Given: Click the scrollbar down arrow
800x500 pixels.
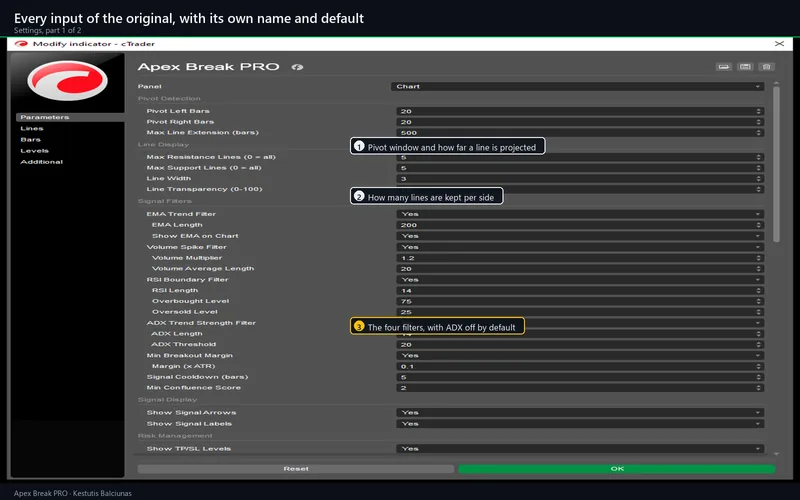Looking at the screenshot, I should (776, 454).
